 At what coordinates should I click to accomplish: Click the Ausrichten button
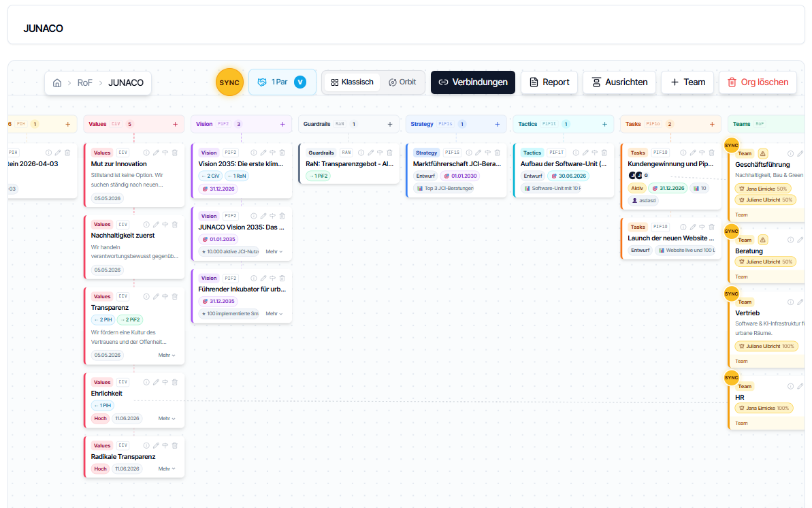point(619,82)
